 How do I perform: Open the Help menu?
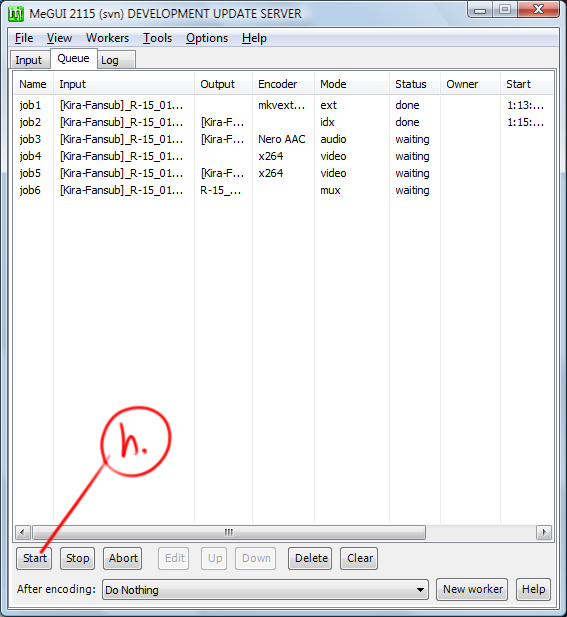coord(254,38)
